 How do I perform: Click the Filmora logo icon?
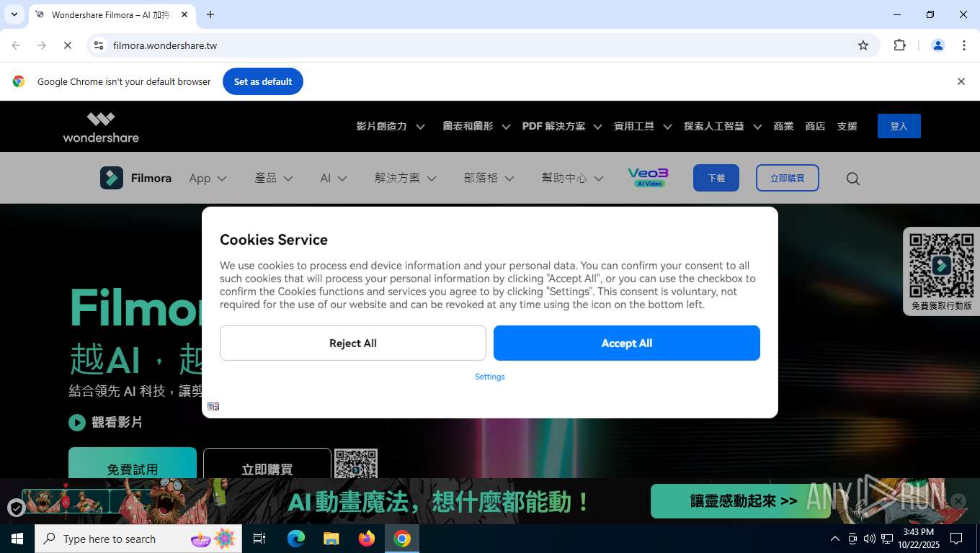pos(112,178)
